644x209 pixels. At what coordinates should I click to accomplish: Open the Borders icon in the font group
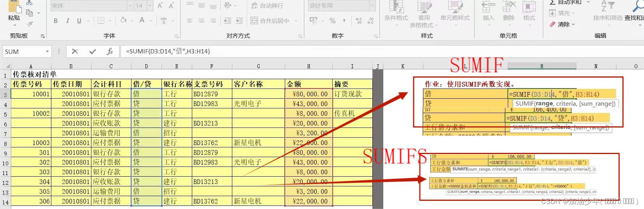[101, 21]
